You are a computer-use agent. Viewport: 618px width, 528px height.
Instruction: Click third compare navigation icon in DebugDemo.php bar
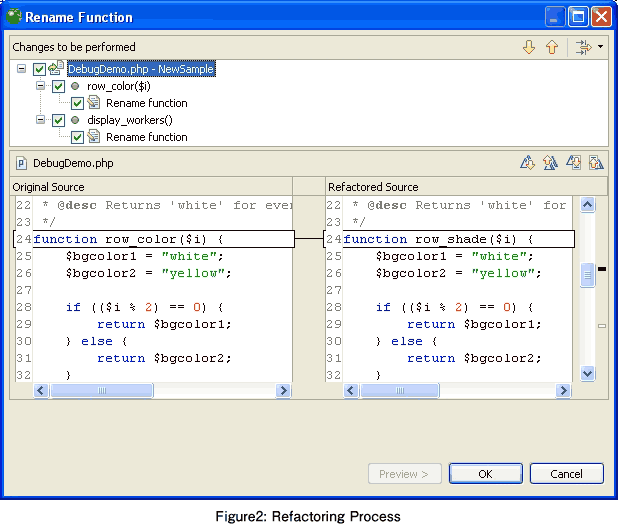[573, 162]
